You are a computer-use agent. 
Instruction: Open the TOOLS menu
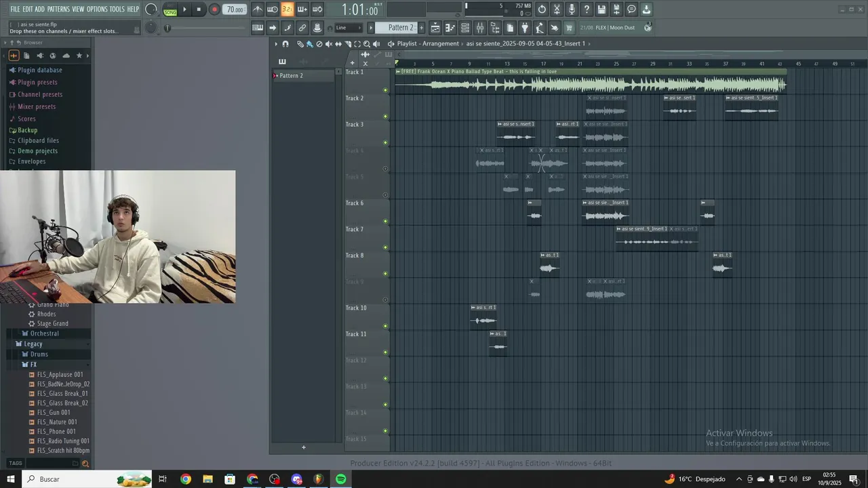click(117, 9)
